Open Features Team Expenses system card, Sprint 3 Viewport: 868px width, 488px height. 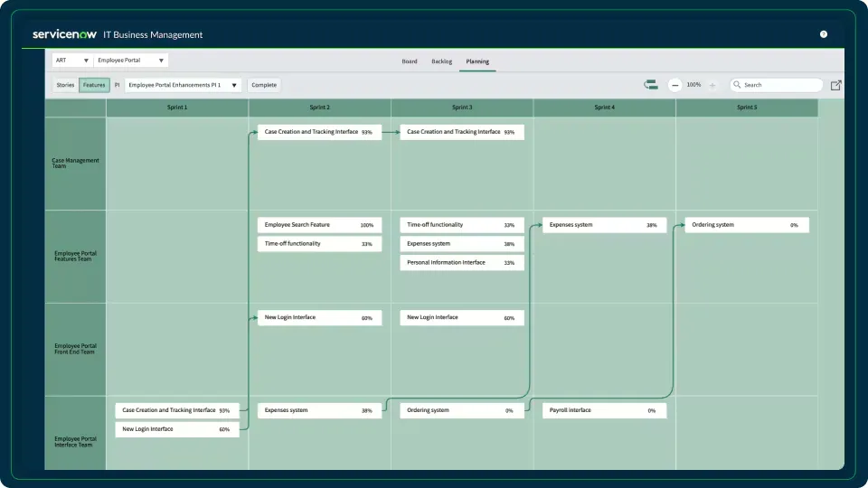pos(462,244)
